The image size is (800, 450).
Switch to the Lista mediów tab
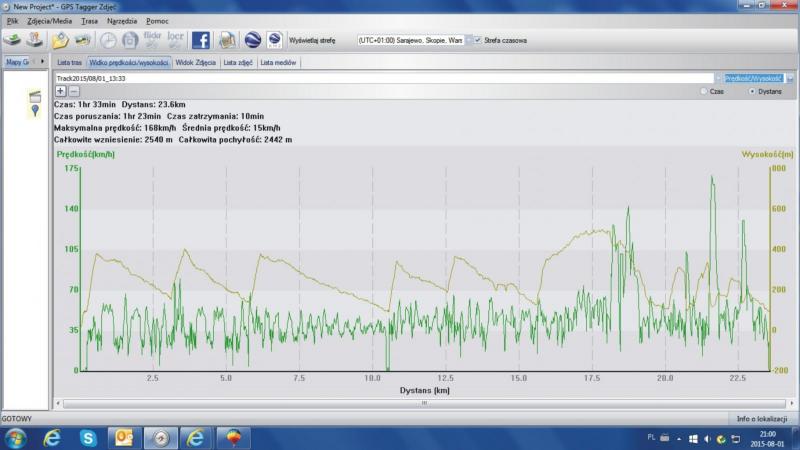pos(280,62)
